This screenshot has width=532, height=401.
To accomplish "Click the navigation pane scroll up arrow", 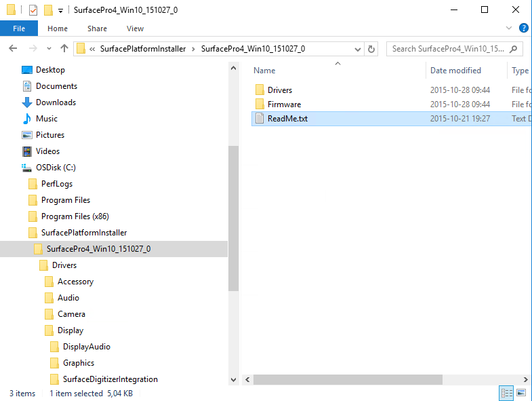I will 233,69.
